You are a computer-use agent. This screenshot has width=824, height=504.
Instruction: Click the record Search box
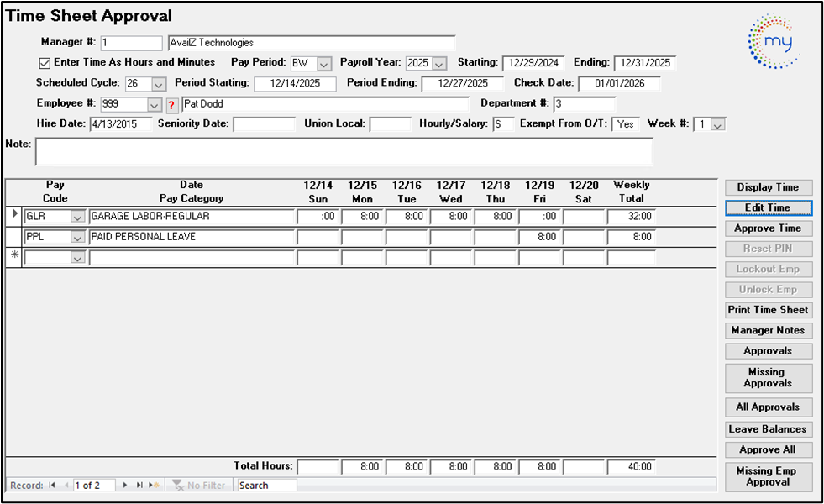(267, 486)
